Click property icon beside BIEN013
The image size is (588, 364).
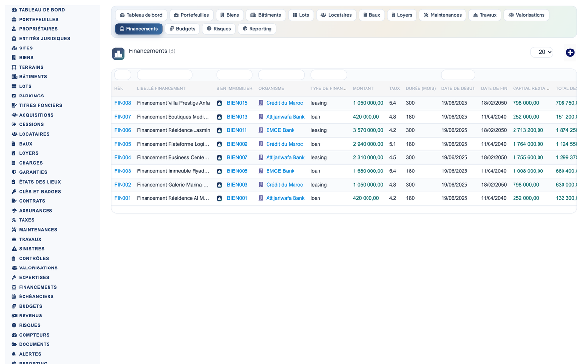click(x=220, y=117)
